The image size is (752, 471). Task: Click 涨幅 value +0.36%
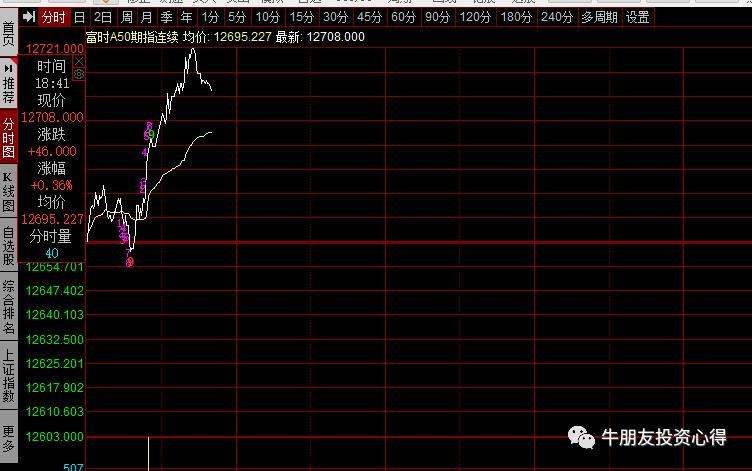pos(52,185)
